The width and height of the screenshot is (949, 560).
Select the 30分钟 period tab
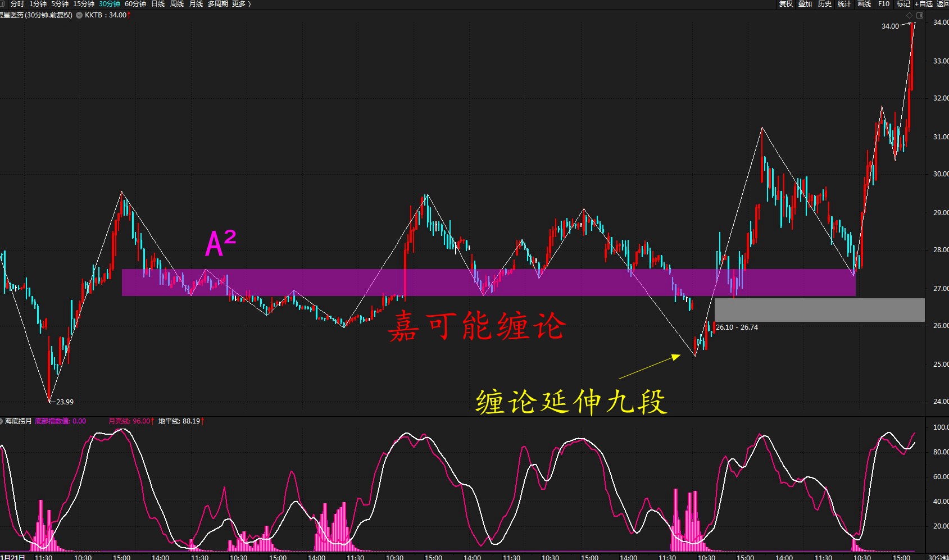click(x=110, y=4)
